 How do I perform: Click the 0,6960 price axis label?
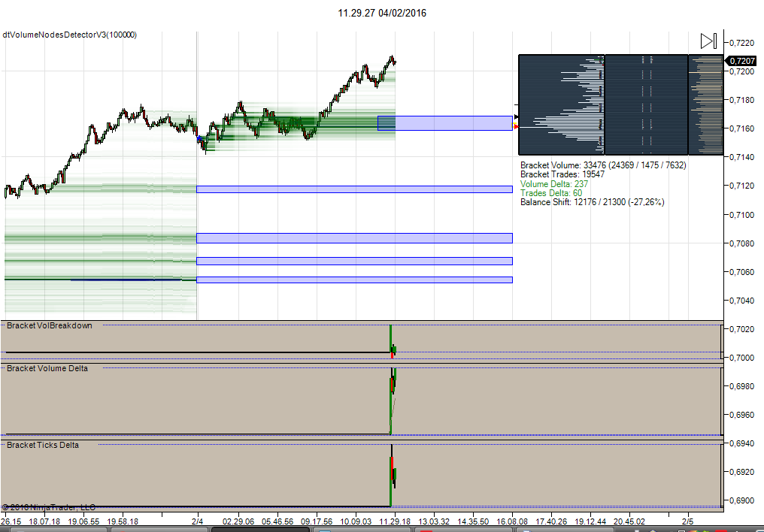(741, 415)
